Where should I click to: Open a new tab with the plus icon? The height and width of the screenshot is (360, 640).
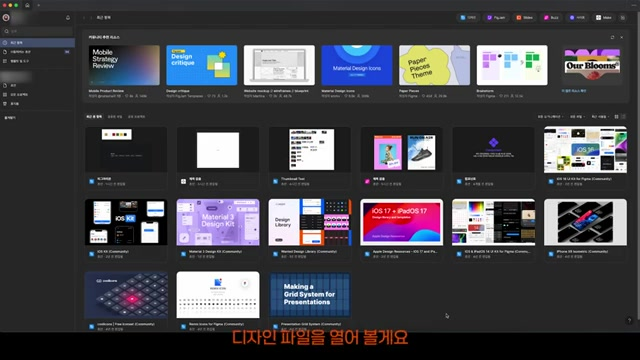pos(38,5)
